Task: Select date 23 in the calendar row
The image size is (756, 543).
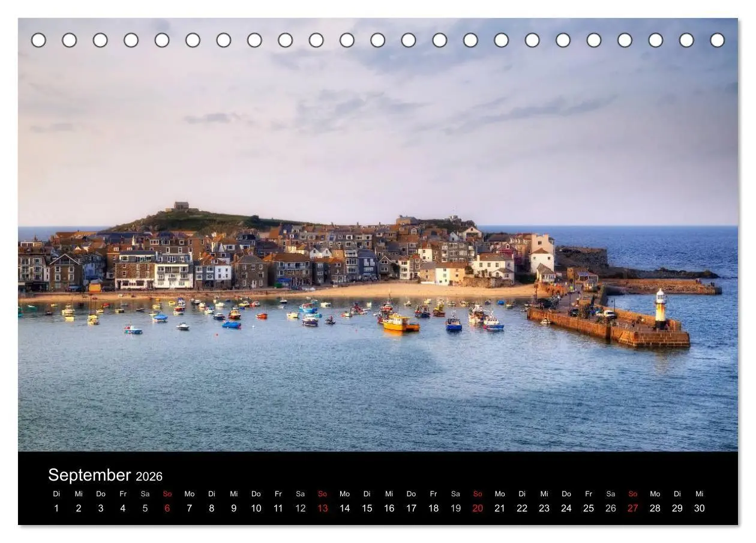Action: [544, 508]
